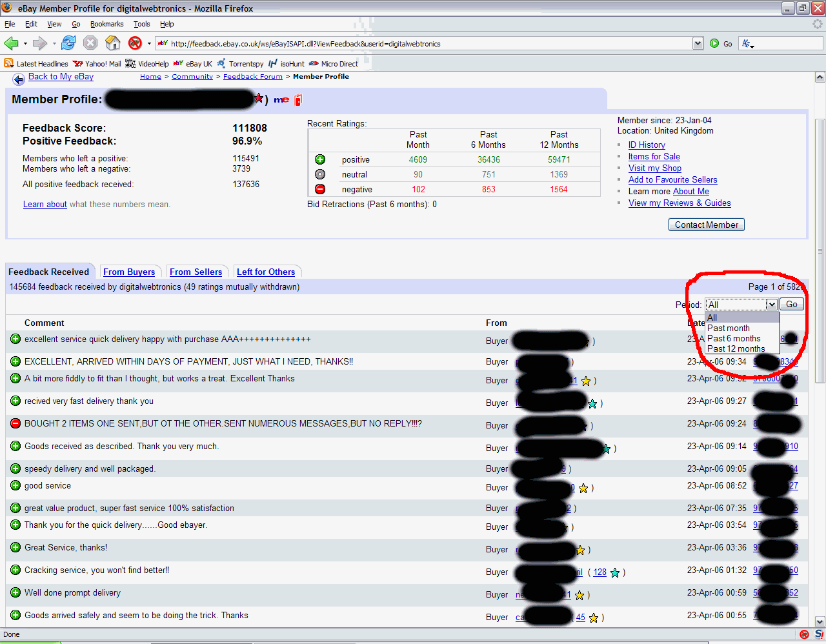Click the browser search input field
The width and height of the screenshot is (826, 644).
point(789,43)
